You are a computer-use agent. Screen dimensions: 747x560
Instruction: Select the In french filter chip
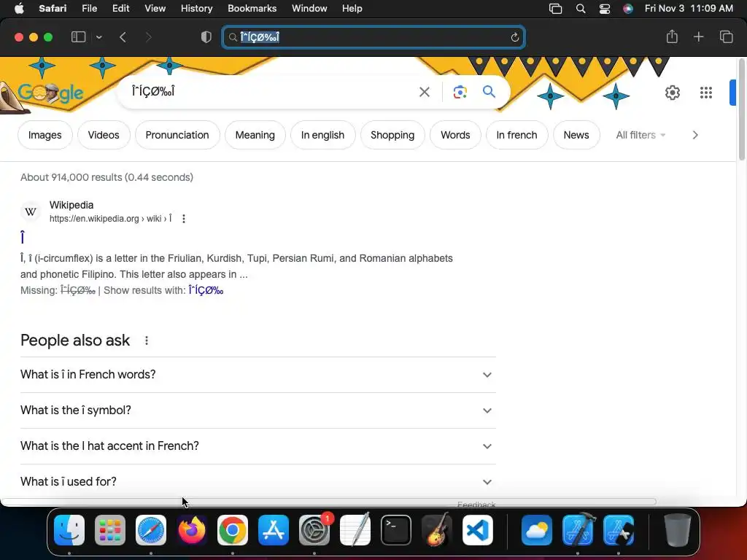(x=516, y=135)
